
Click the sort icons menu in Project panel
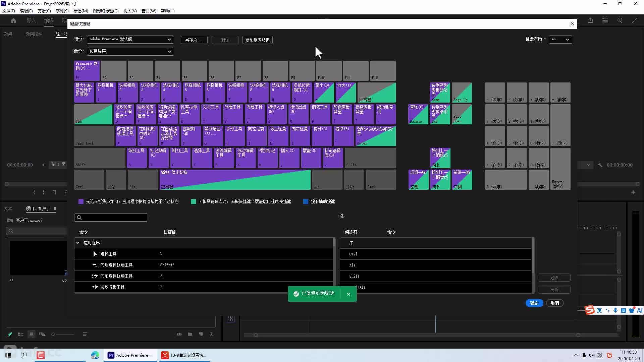[85, 334]
